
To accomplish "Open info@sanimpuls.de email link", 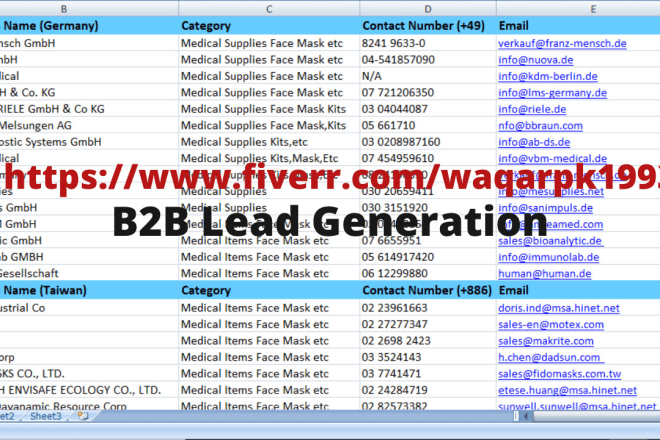I will 546,208.
